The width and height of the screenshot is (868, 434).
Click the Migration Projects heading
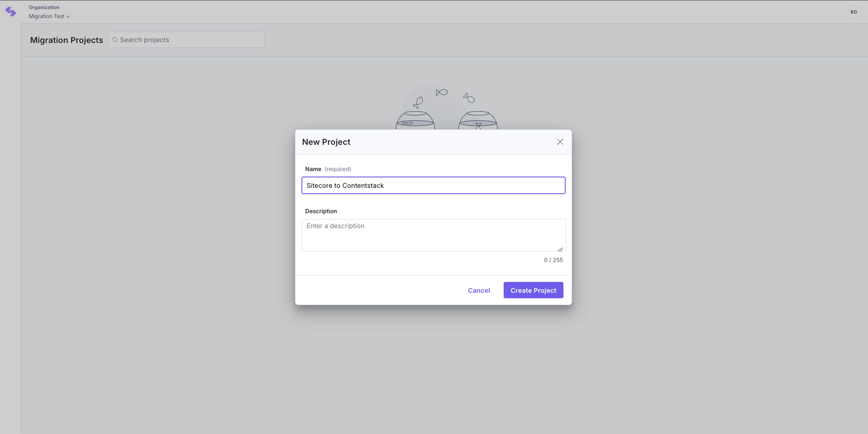click(x=66, y=40)
